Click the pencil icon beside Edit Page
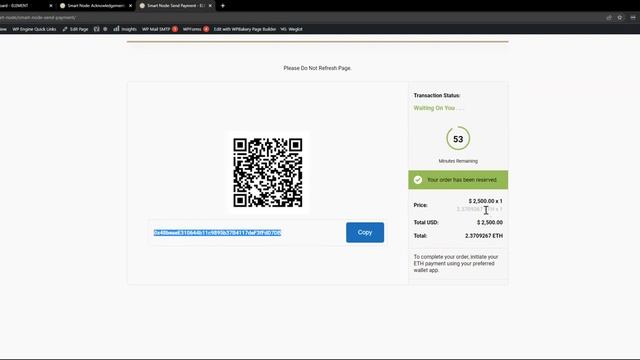The width and height of the screenshot is (640, 360). click(64, 29)
